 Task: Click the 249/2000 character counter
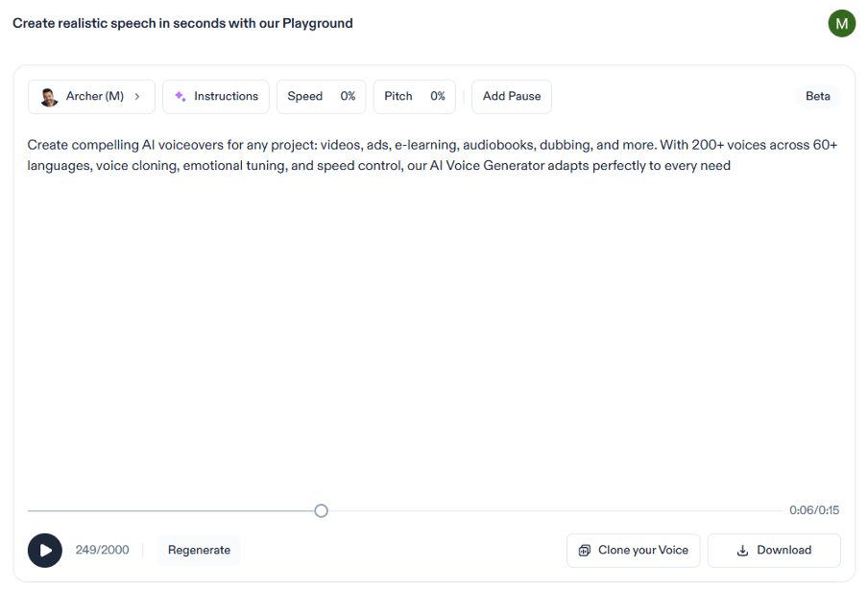[102, 551]
